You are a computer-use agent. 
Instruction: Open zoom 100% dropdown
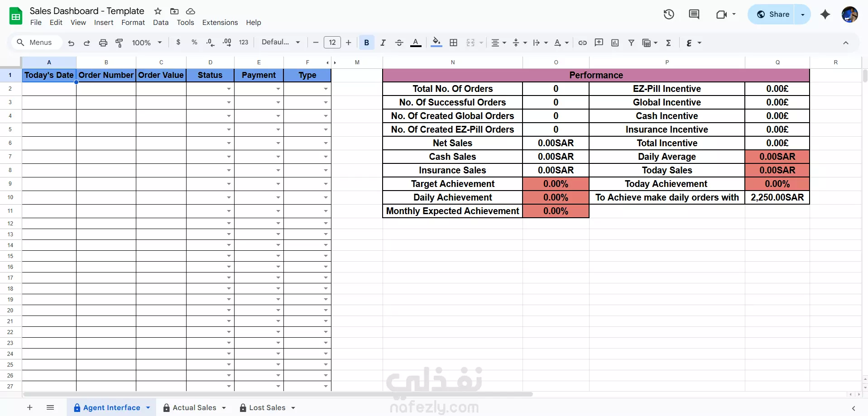pyautogui.click(x=147, y=43)
